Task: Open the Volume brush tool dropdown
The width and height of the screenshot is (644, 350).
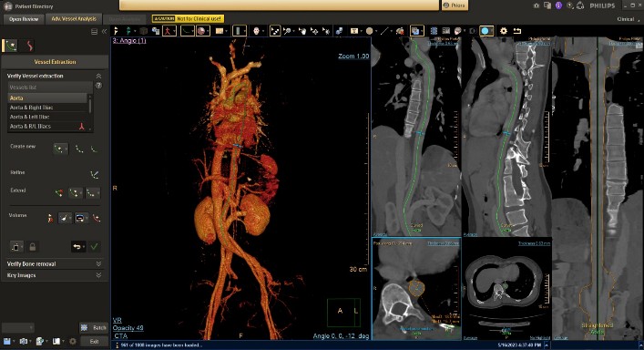Action: [65, 218]
